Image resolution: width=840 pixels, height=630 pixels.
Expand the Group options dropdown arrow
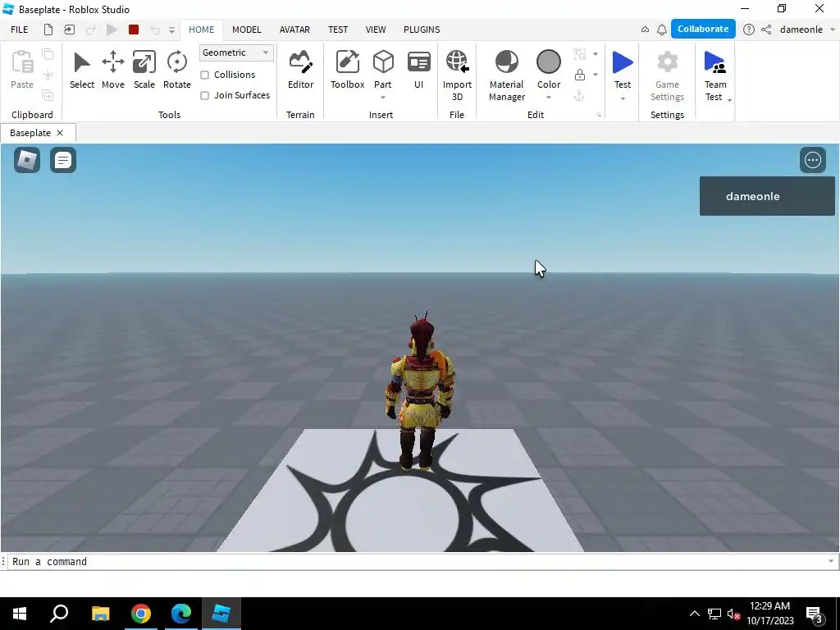click(x=596, y=54)
